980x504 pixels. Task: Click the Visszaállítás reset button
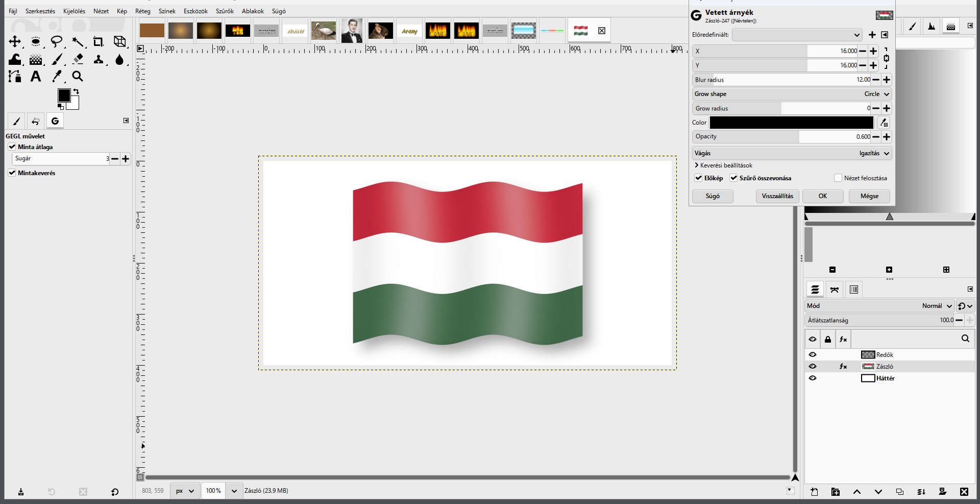pos(777,196)
